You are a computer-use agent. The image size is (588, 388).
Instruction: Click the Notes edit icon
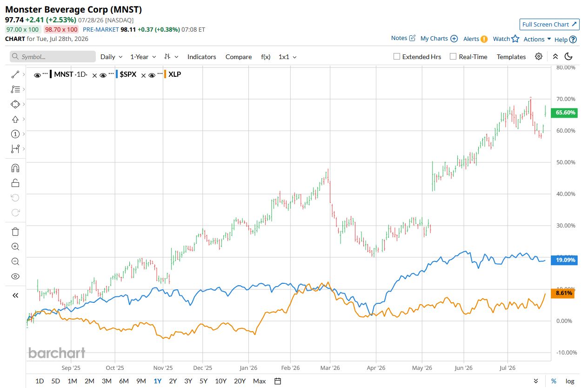[x=412, y=38]
